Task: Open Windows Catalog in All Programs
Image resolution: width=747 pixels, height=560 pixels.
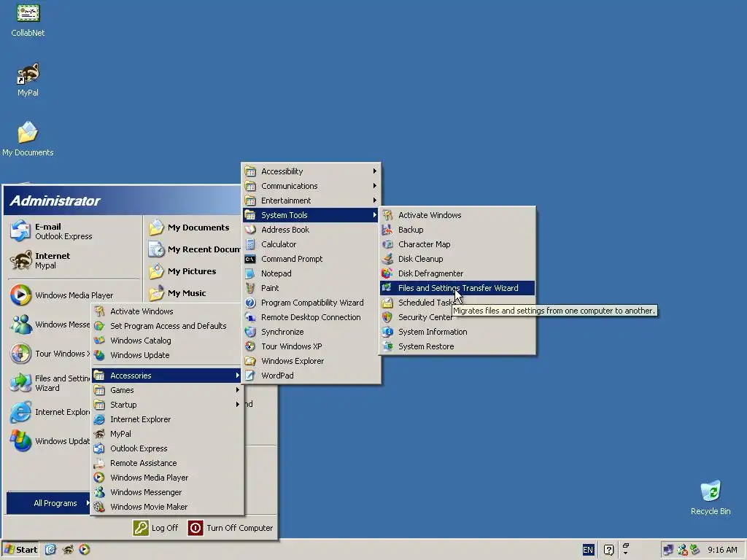Action: [x=167, y=341]
